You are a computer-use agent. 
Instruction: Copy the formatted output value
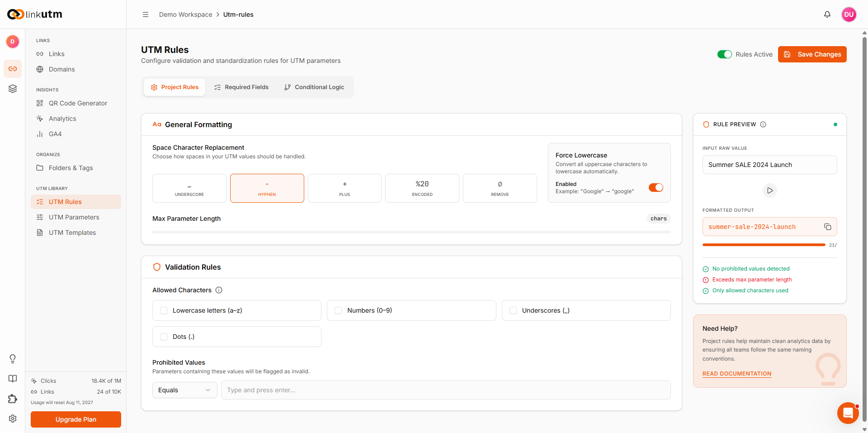click(828, 227)
